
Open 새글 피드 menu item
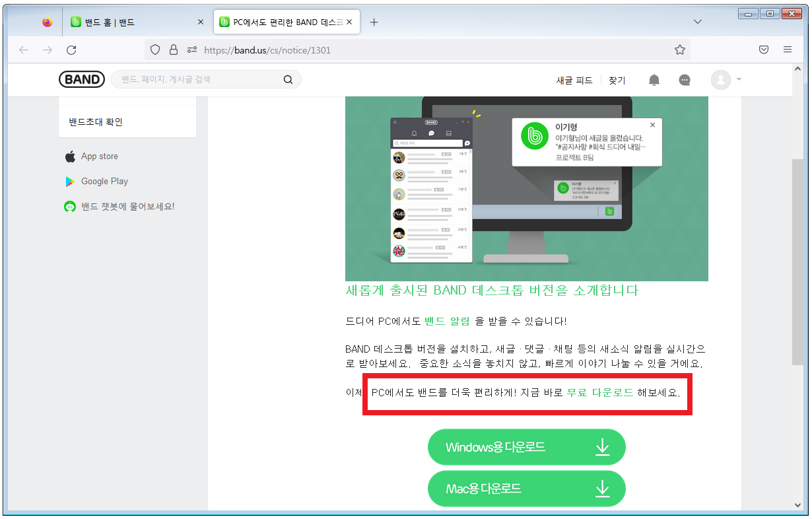(x=574, y=81)
